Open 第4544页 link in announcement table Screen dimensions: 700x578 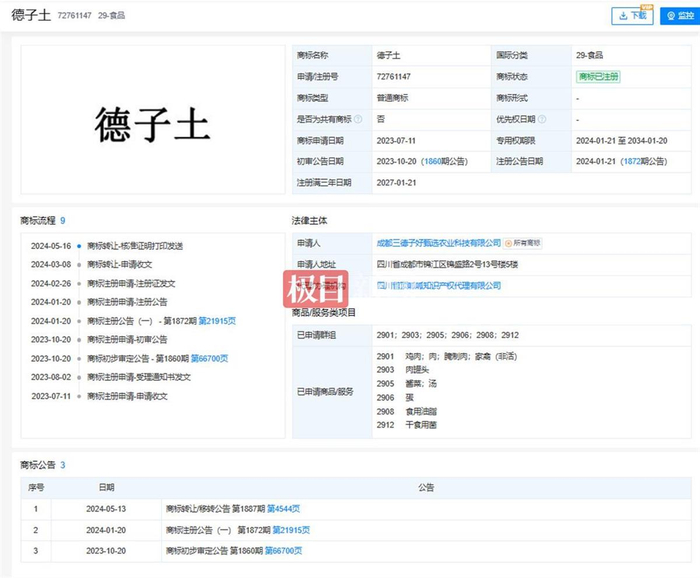point(283,508)
